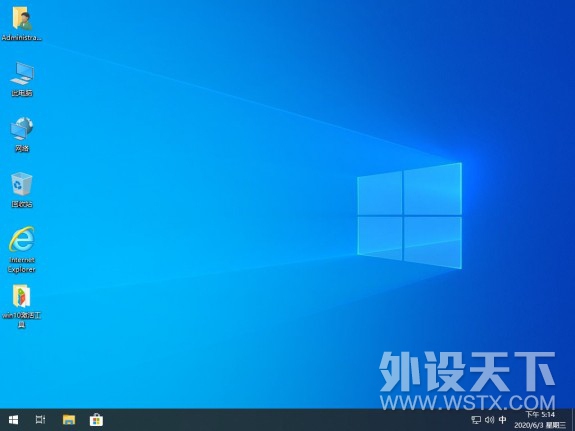
Task: Open the volume control in tray
Action: click(490, 420)
